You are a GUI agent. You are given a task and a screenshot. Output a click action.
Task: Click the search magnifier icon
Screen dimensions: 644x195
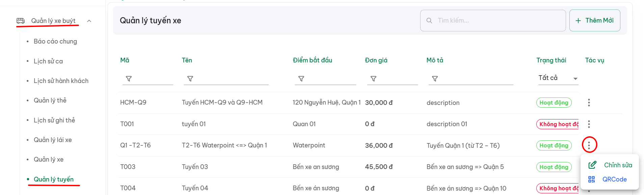429,21
